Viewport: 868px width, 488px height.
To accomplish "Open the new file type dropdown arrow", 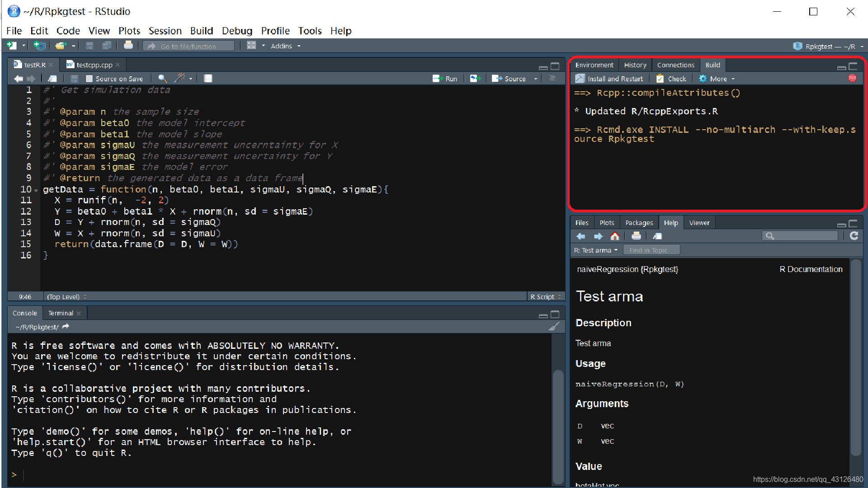I will [24, 46].
